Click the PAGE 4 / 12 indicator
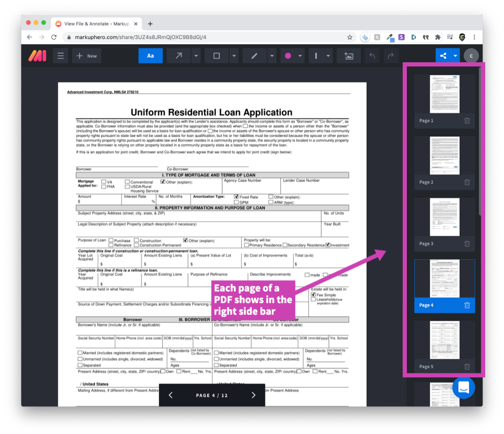The height and width of the screenshot is (434, 504). [x=212, y=396]
